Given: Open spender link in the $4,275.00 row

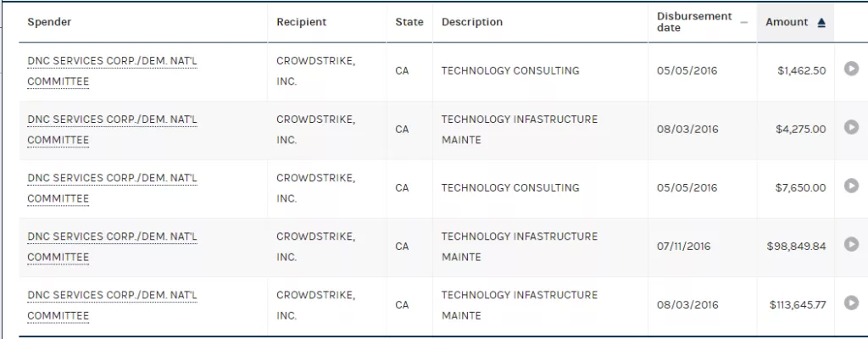Looking at the screenshot, I should (x=113, y=130).
